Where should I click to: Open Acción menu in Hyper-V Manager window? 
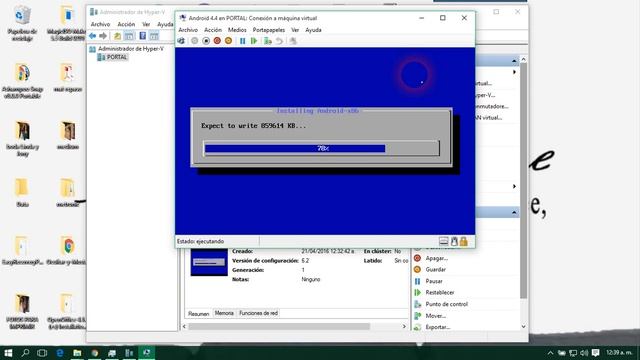coord(126,24)
